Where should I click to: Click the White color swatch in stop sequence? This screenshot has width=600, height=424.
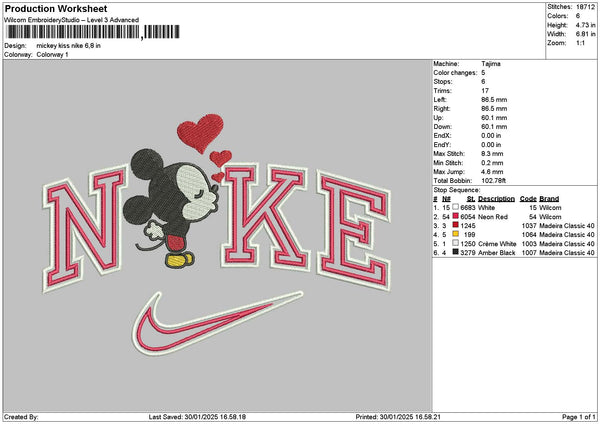pyautogui.click(x=455, y=207)
